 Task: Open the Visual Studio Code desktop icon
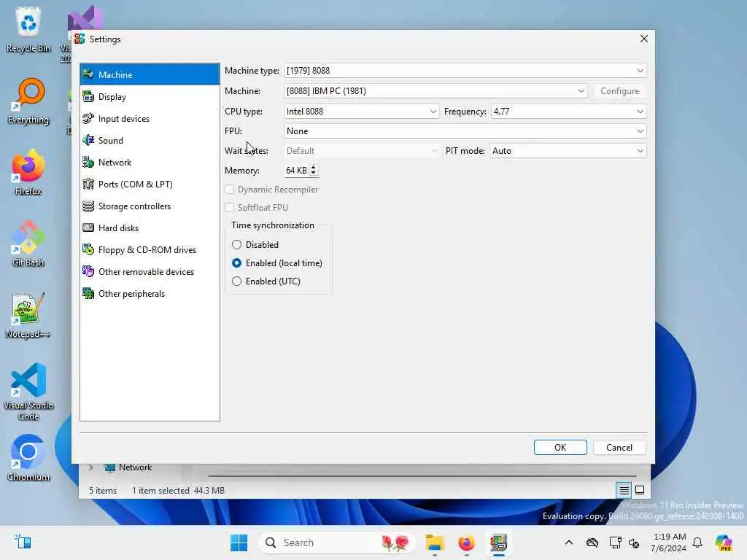tap(28, 392)
